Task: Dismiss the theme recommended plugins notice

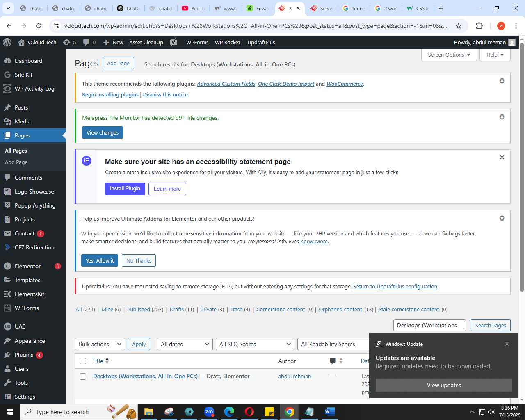Action: [x=502, y=81]
